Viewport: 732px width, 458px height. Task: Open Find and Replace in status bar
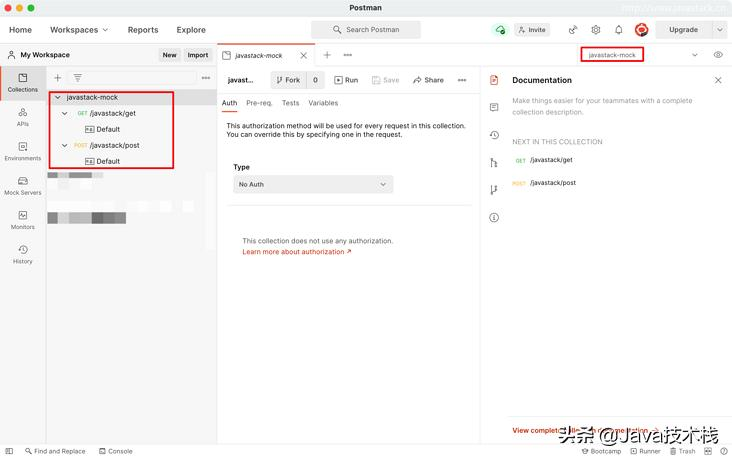[x=55, y=451]
